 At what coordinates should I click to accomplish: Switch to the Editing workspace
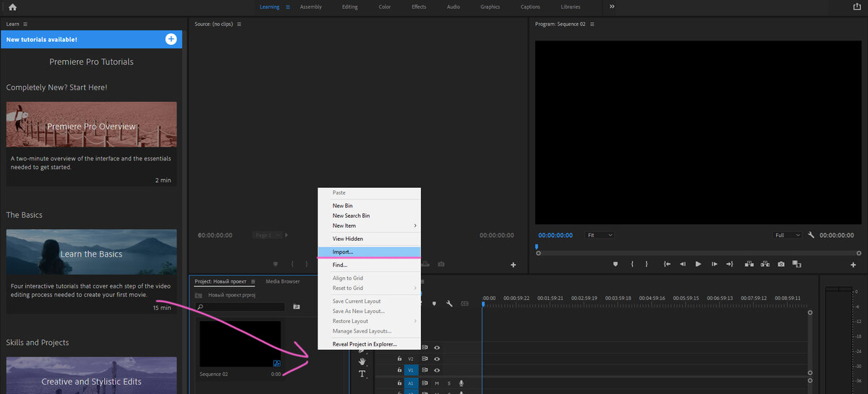click(350, 7)
